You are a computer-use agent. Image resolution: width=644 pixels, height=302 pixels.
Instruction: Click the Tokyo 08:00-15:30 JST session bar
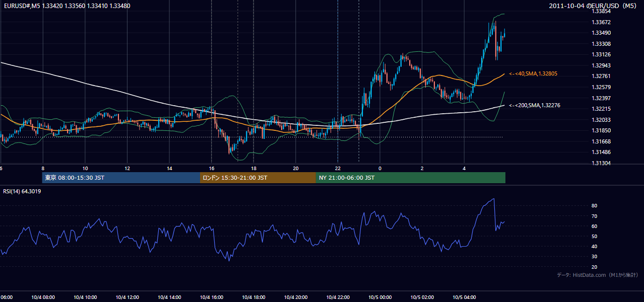tap(121, 178)
